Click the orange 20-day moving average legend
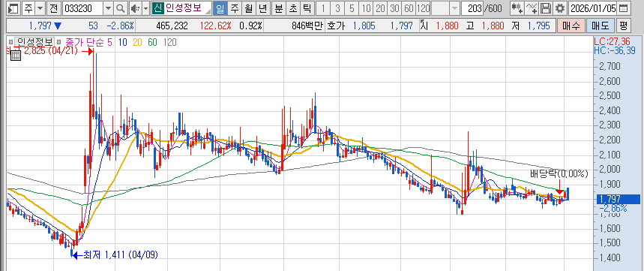 pyautogui.click(x=138, y=42)
